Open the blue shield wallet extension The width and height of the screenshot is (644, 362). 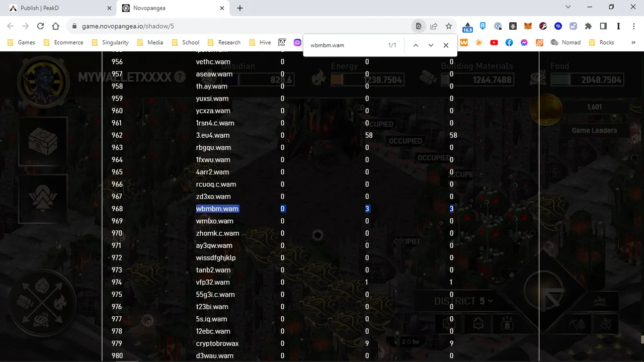pos(482,26)
